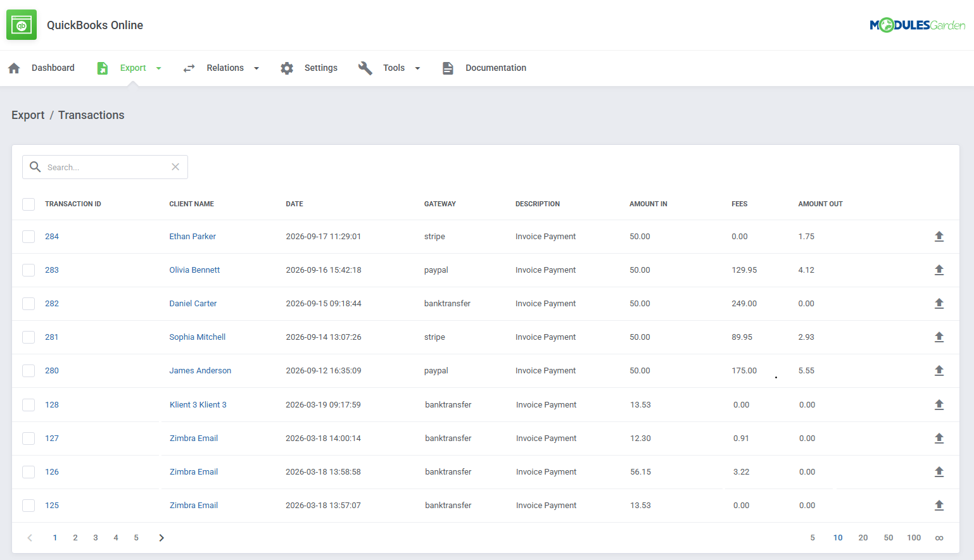This screenshot has width=974, height=560.
Task: Export transaction 281 with upload icon
Action: pos(939,337)
